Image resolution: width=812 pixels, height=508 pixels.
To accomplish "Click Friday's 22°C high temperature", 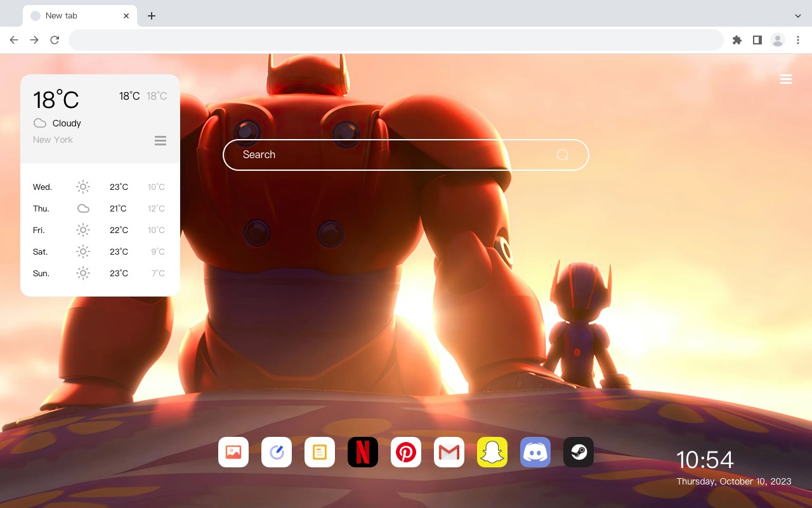I will [x=119, y=231].
